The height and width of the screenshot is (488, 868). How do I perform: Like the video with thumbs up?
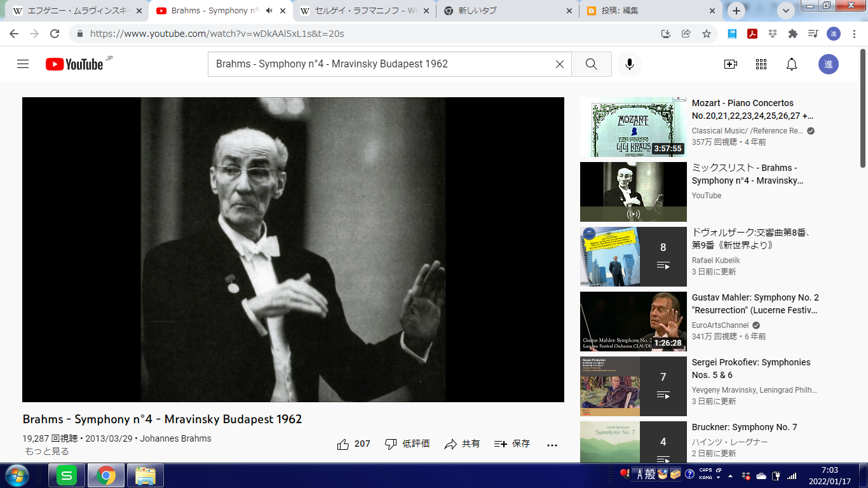(353, 444)
